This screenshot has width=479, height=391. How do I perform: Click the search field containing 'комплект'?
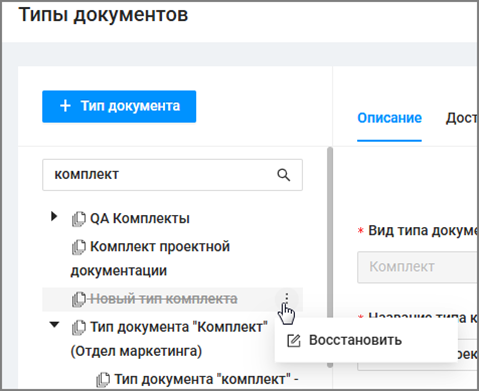(172, 175)
